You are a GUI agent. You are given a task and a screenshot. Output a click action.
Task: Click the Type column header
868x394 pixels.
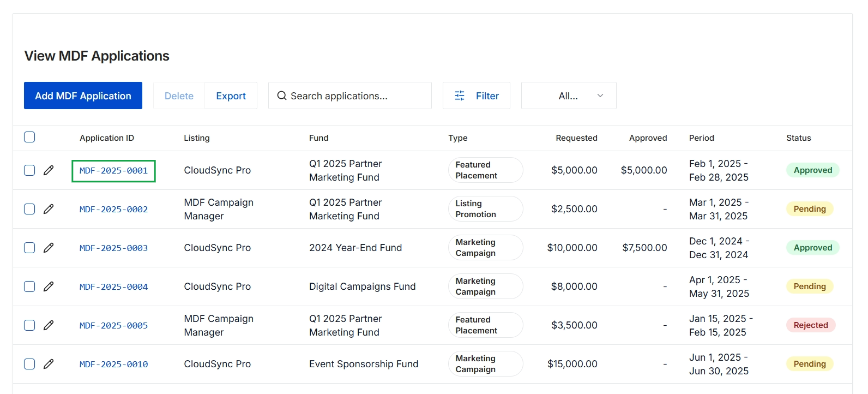pyautogui.click(x=458, y=138)
